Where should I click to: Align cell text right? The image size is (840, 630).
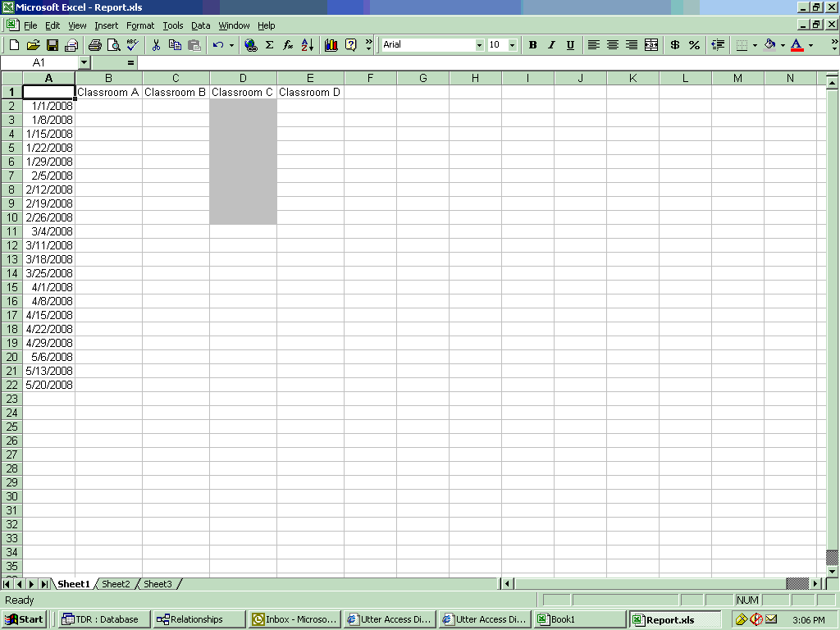click(632, 45)
